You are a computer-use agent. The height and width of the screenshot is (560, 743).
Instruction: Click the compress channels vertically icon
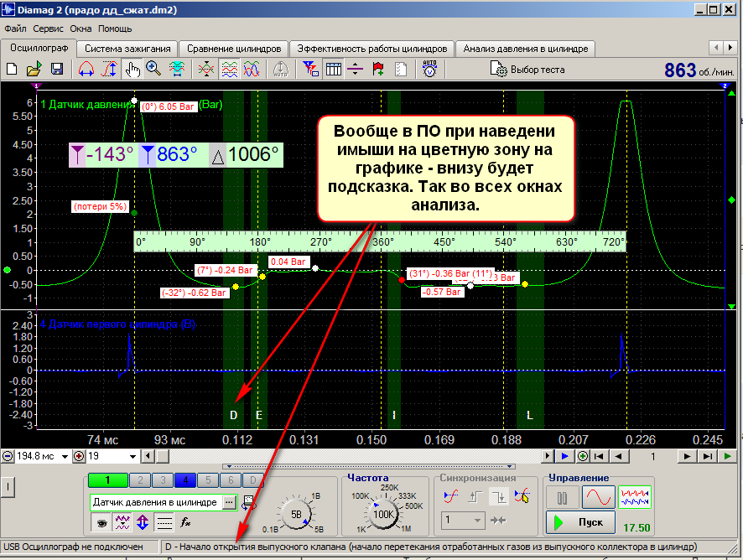point(206,70)
